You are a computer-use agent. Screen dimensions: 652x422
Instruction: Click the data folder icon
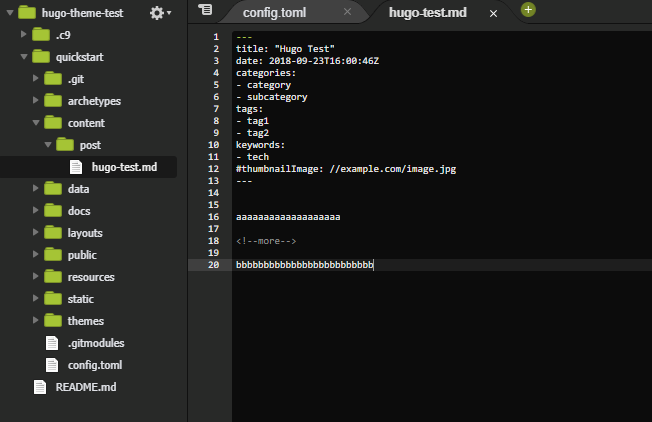click(53, 188)
